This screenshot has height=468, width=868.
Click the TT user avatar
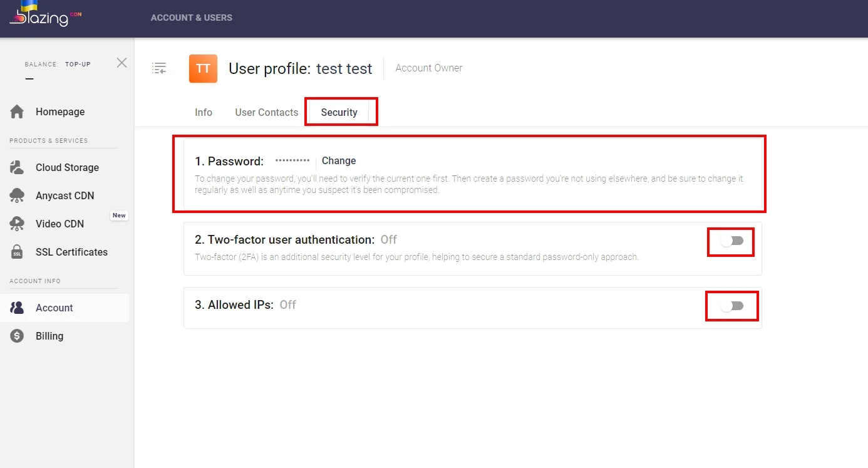point(203,68)
